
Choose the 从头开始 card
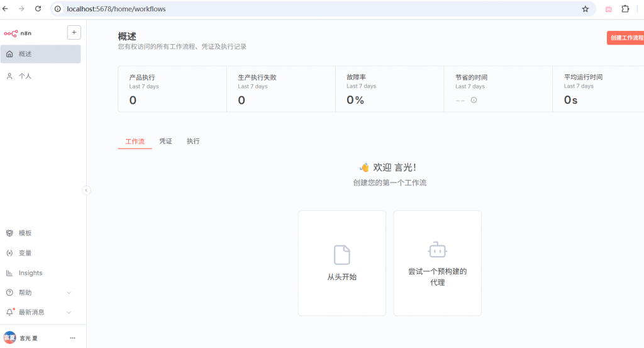[341, 263]
